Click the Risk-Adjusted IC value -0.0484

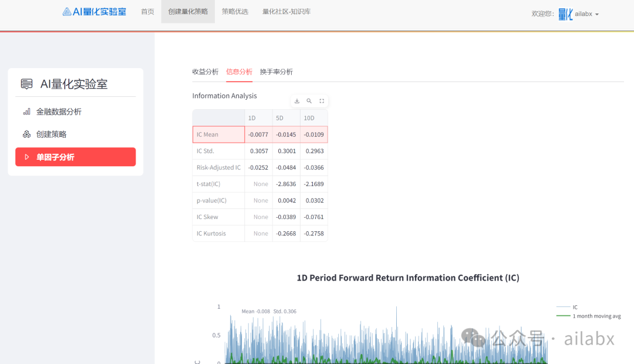[x=286, y=168]
